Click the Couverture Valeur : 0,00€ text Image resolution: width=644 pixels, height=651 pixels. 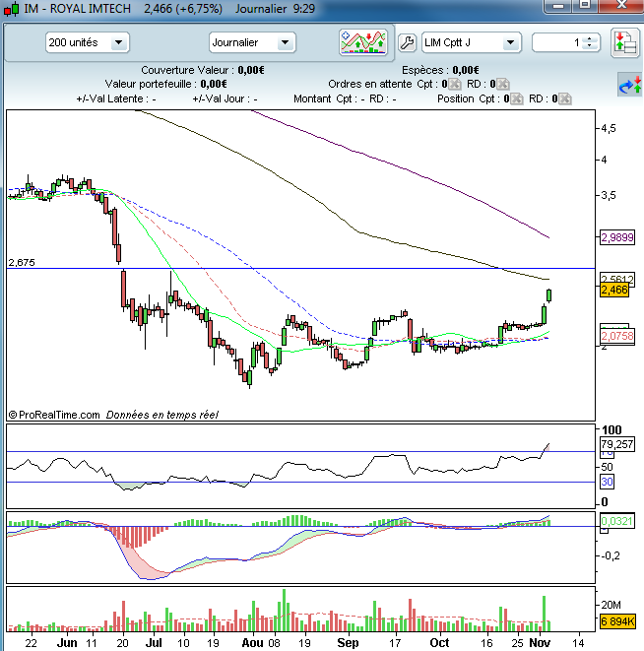click(x=203, y=70)
